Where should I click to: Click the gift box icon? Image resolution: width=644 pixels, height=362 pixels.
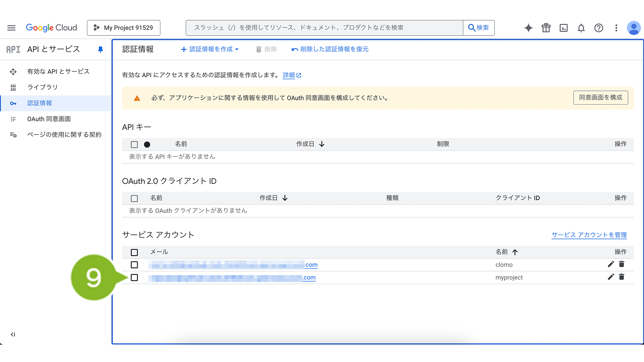point(546,28)
